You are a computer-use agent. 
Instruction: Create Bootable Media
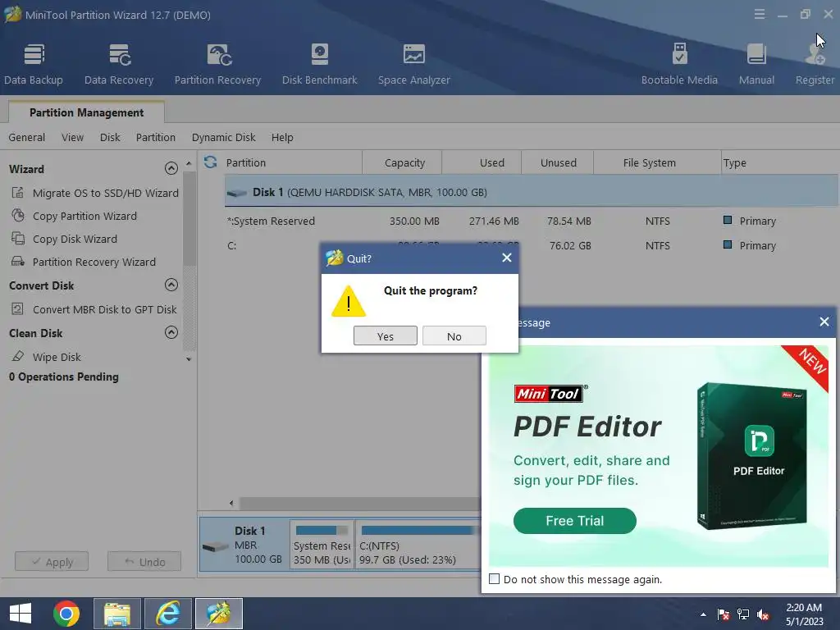(679, 64)
